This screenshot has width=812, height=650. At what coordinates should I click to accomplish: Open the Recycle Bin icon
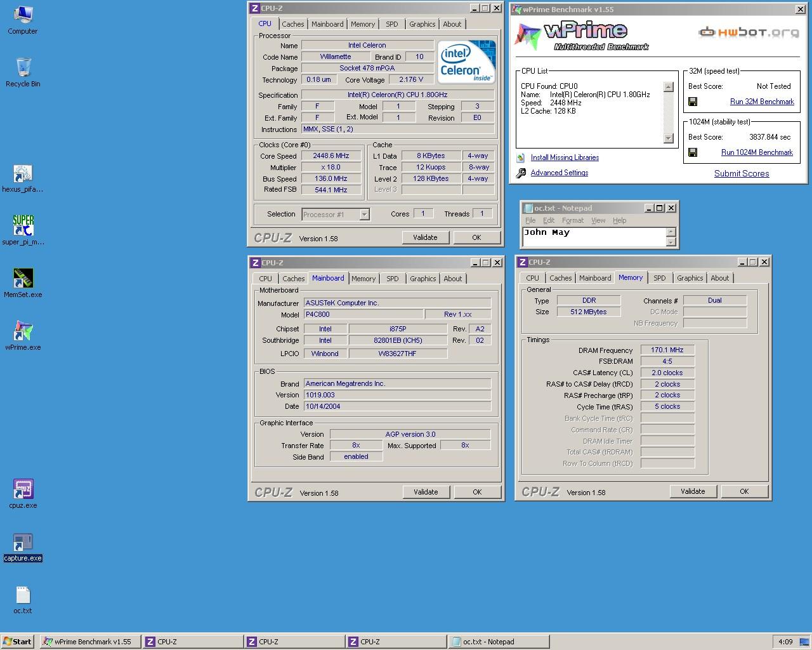tap(23, 72)
